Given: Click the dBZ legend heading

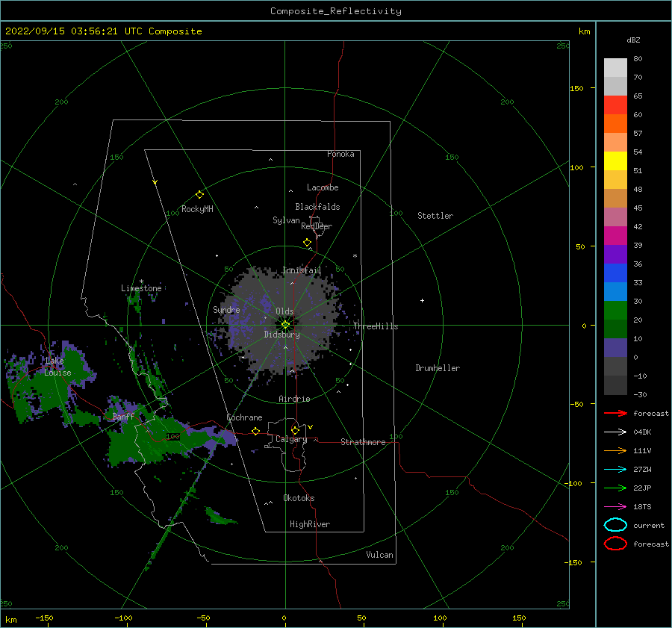Looking at the screenshot, I should pyautogui.click(x=633, y=40).
